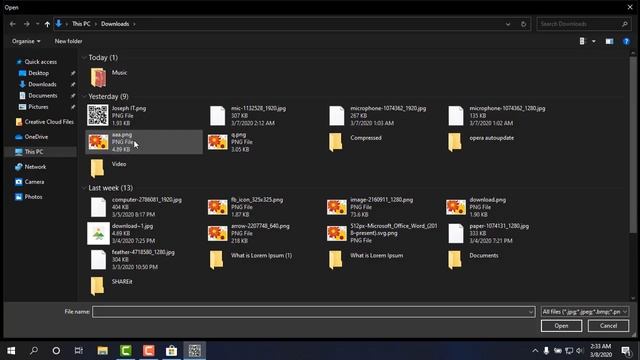This screenshot has height=360, width=640.
Task: Select the q.png file icon
Action: (x=218, y=142)
